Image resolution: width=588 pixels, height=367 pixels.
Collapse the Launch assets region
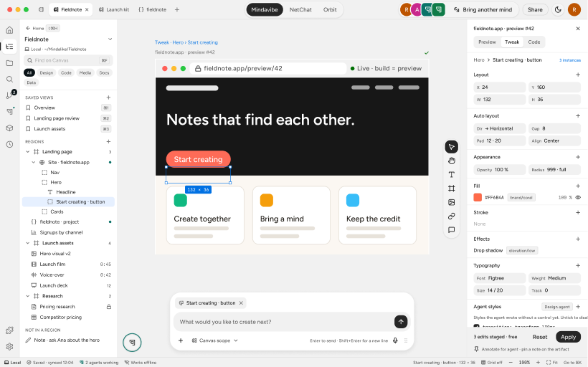[x=27, y=243]
